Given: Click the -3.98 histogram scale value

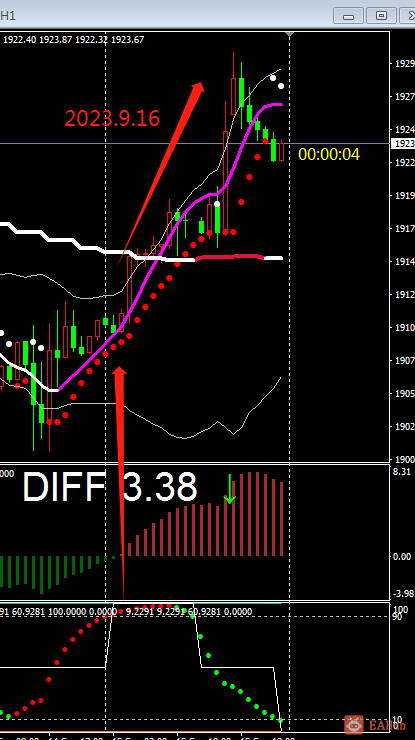Looking at the screenshot, I should tap(403, 593).
